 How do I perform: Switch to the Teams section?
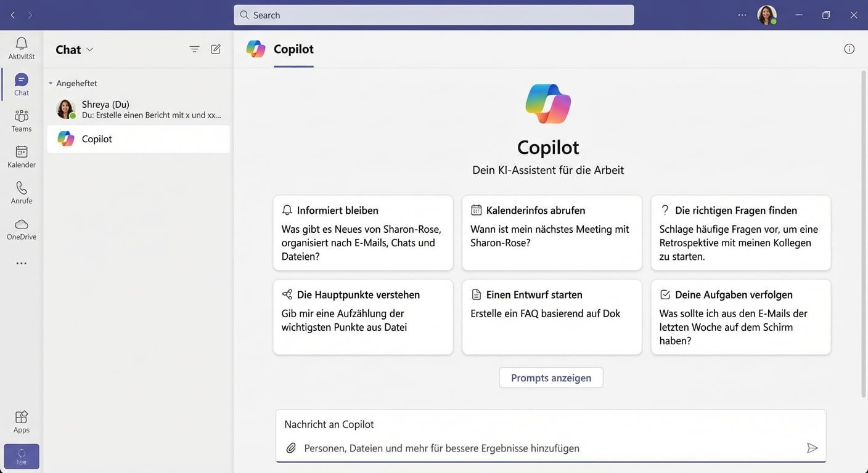(x=21, y=120)
